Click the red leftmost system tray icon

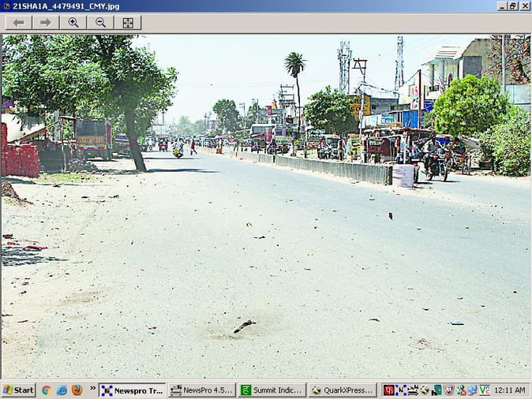[388, 390]
